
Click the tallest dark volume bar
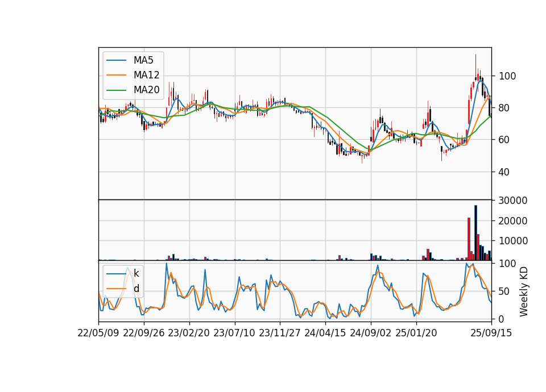[x=475, y=233]
